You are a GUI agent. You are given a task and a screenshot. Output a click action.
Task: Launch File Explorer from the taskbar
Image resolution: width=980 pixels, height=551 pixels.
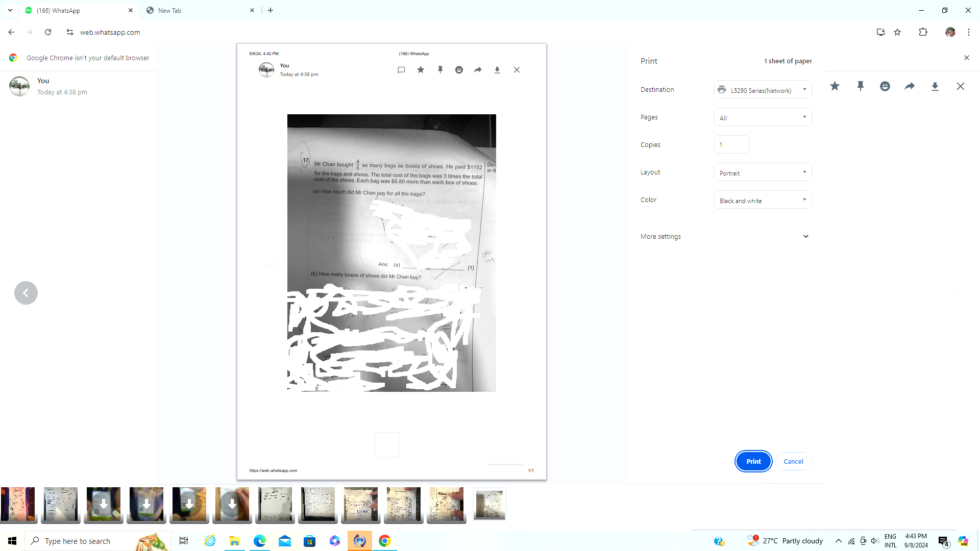coord(234,541)
